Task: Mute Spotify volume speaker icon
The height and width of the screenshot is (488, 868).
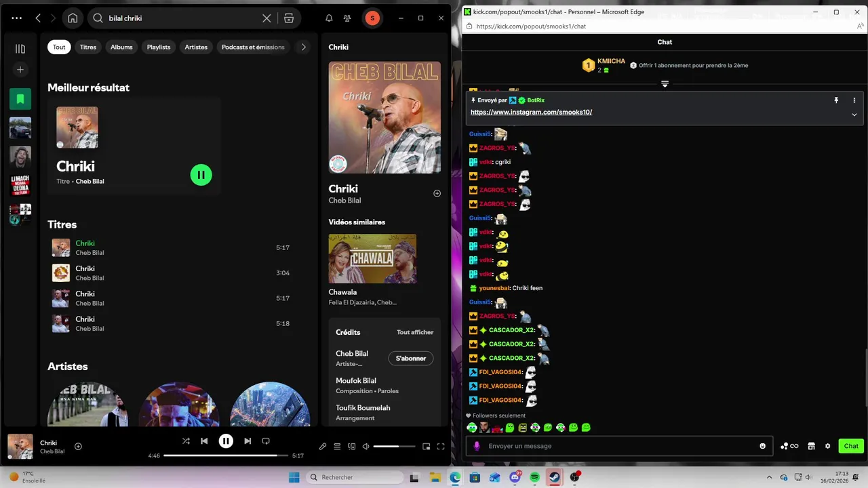Action: tap(366, 447)
